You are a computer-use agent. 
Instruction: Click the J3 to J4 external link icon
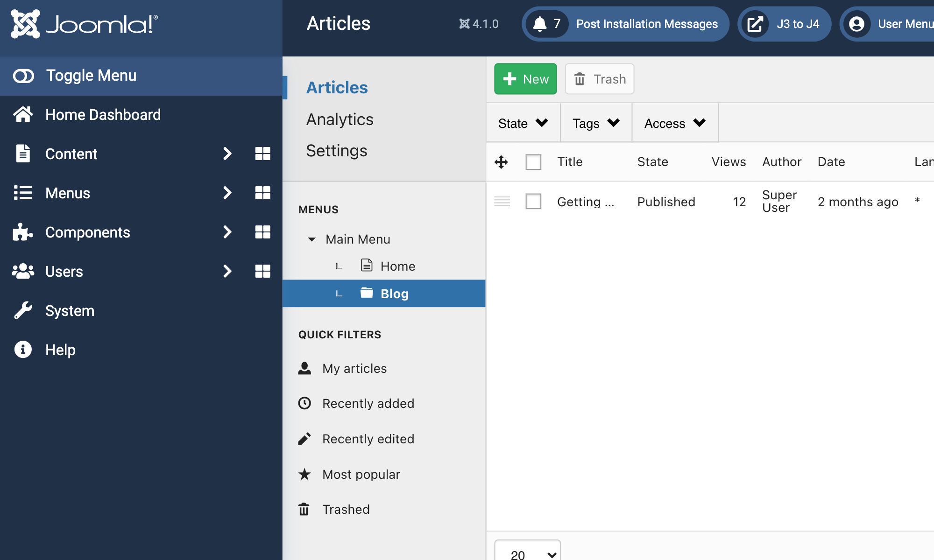coord(755,24)
